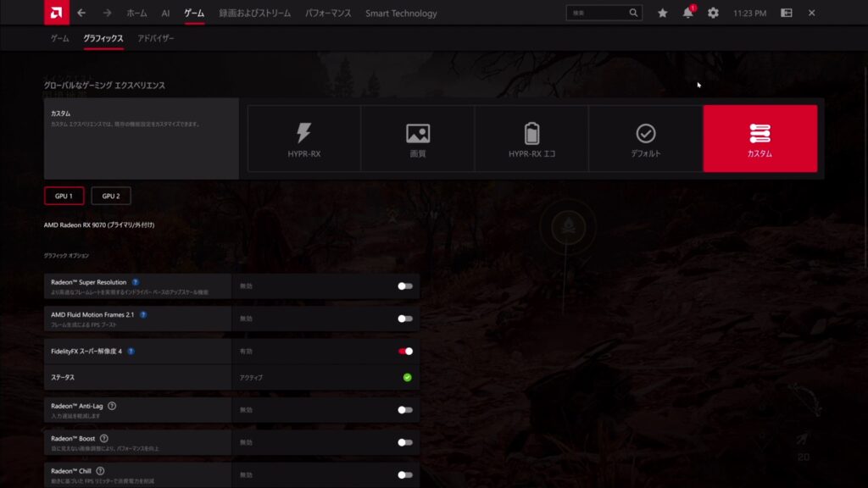Open the パフォーマンス tab

click(x=328, y=14)
